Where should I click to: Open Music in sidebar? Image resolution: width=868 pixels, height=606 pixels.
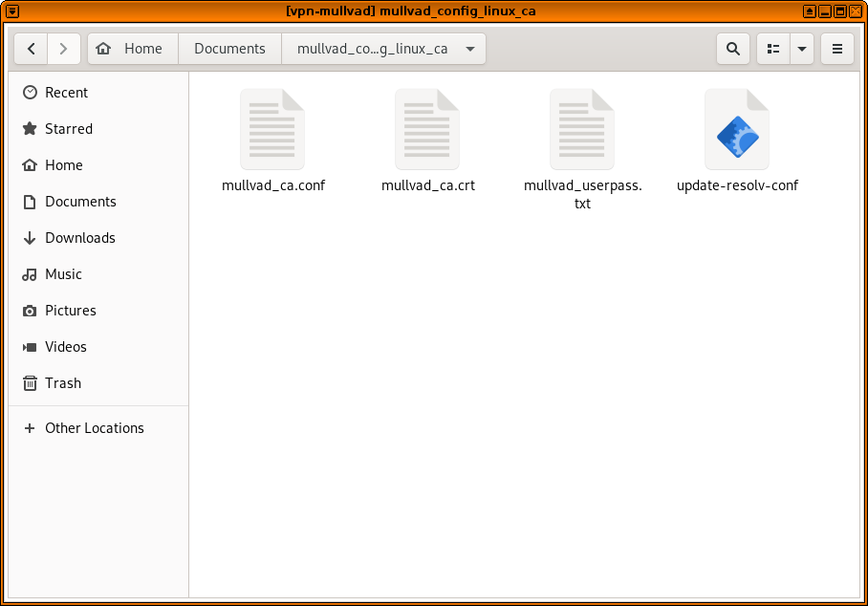pyautogui.click(x=98, y=274)
